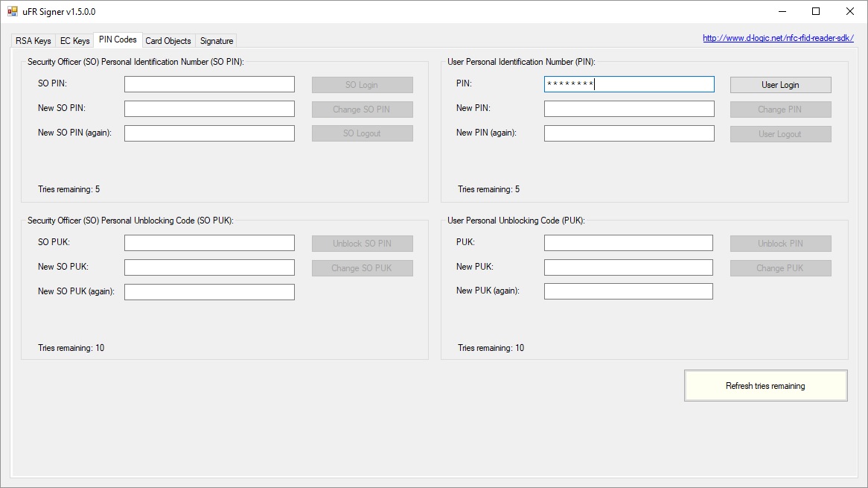
Task: Select the New SO PIN (again) field
Action: point(209,133)
